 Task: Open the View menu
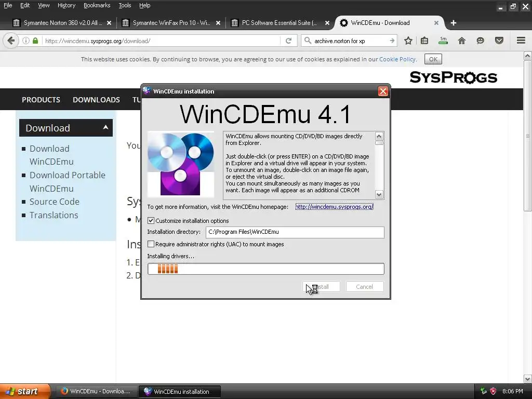tap(44, 5)
